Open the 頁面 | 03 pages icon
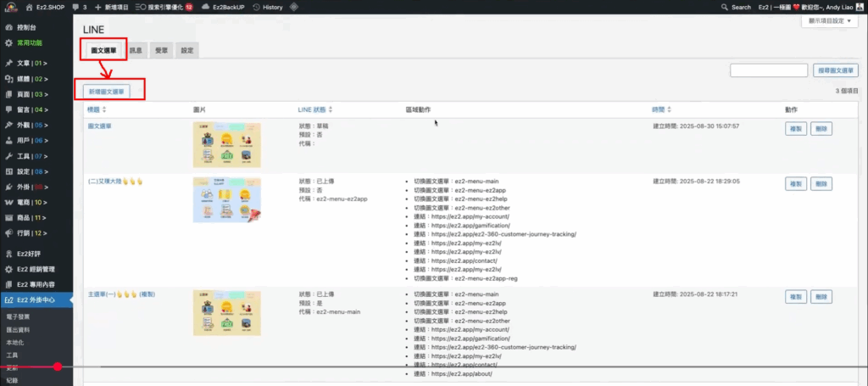Screen dimensions: 868x386 [8, 94]
